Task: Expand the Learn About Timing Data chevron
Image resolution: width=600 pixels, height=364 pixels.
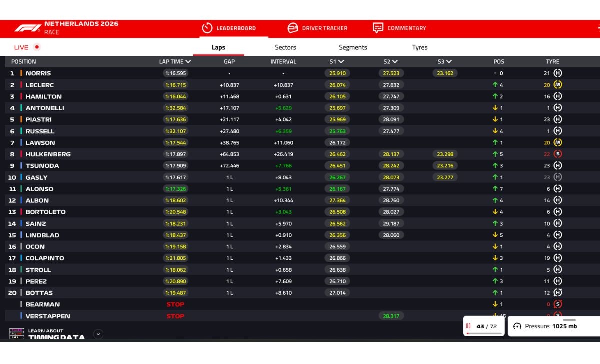Action: point(98,334)
